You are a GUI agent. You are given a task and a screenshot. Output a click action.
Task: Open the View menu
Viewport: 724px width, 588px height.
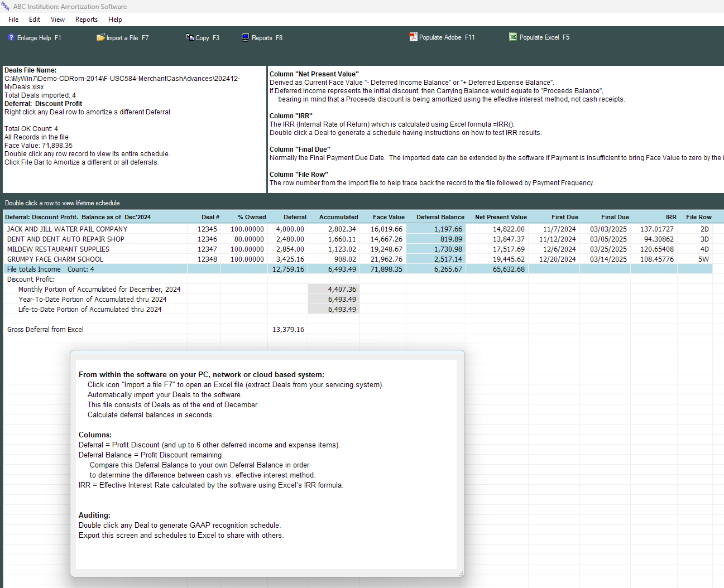[57, 20]
